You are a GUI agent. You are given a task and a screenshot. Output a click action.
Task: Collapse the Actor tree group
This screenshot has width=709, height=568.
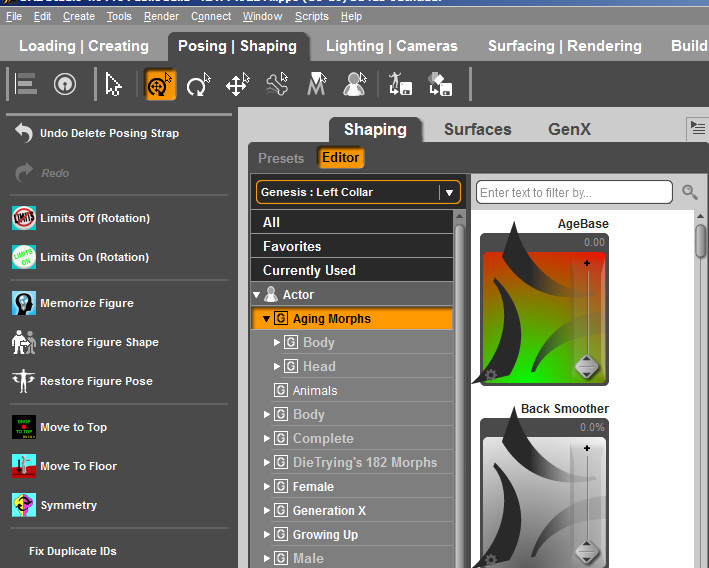tap(256, 295)
